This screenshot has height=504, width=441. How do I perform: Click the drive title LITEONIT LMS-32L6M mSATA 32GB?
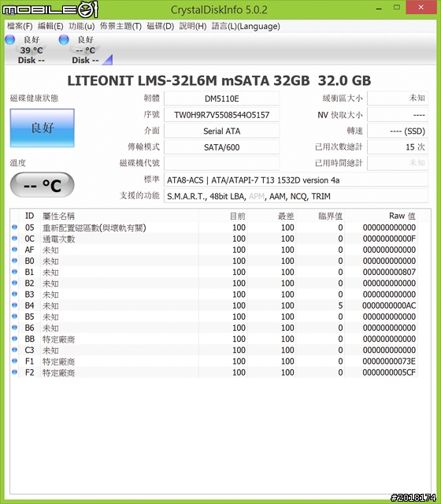tap(188, 80)
